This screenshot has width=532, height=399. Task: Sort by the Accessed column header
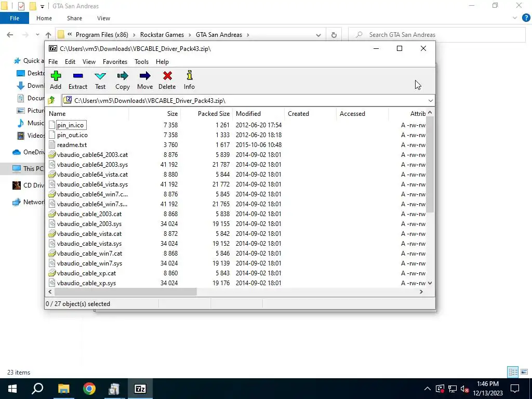pos(362,114)
